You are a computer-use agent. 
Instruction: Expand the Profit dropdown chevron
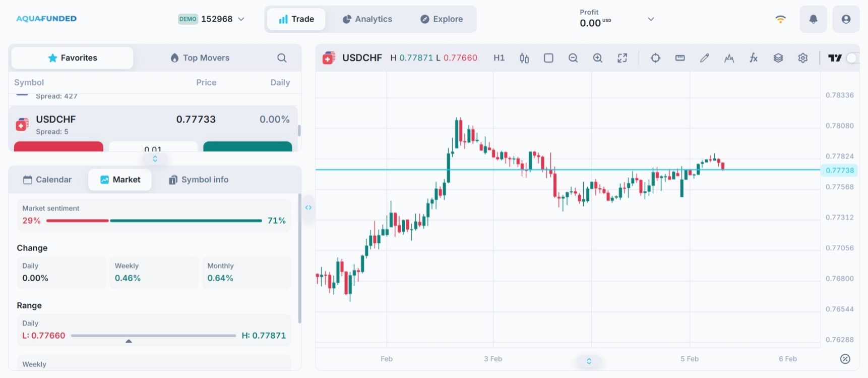(x=651, y=19)
